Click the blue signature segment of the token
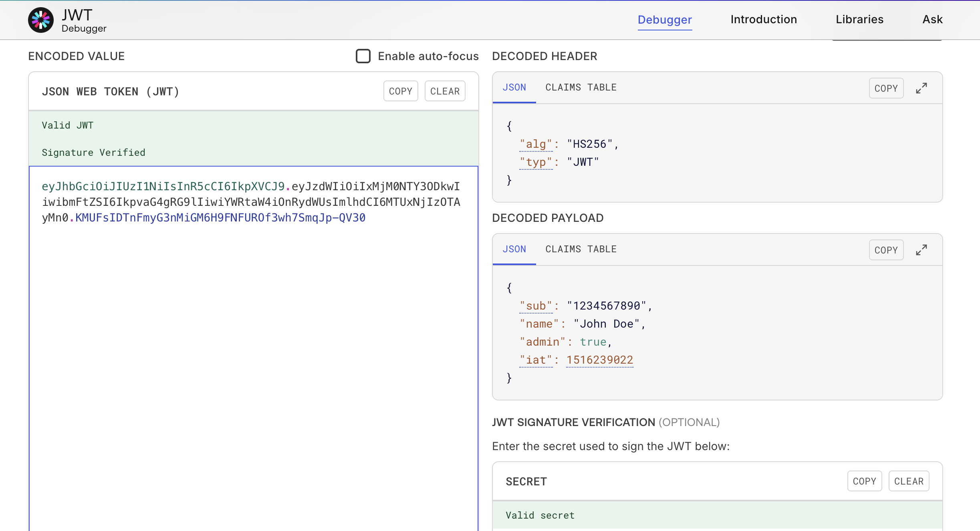The width and height of the screenshot is (980, 531). click(x=220, y=218)
